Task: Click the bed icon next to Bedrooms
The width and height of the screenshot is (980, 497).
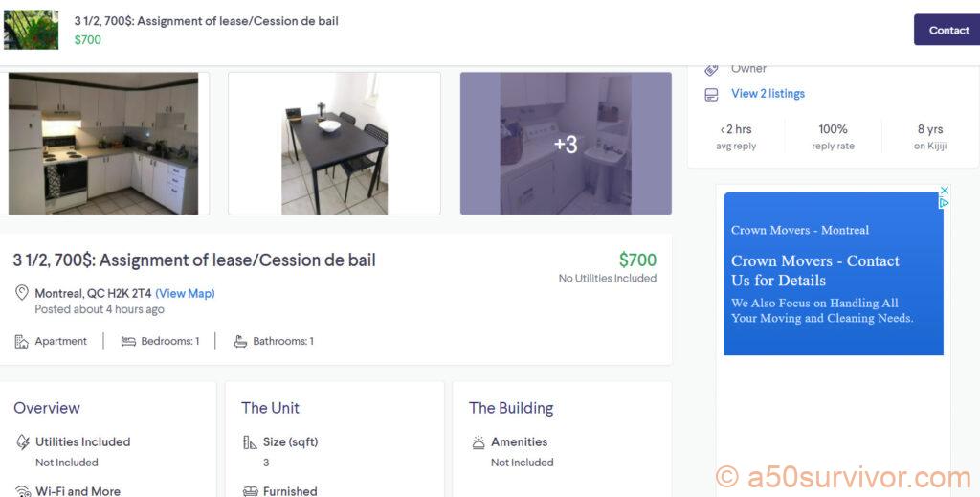Action: 128,342
